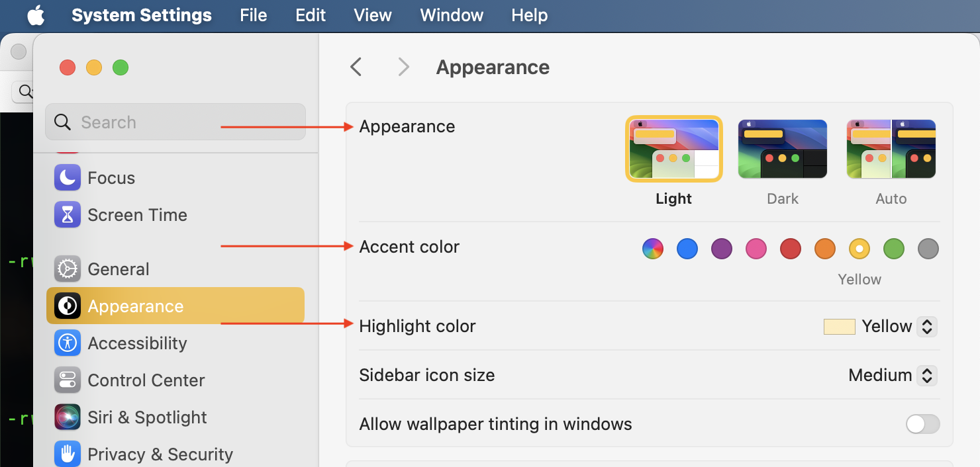
Task: Open the View menu
Action: point(373,15)
